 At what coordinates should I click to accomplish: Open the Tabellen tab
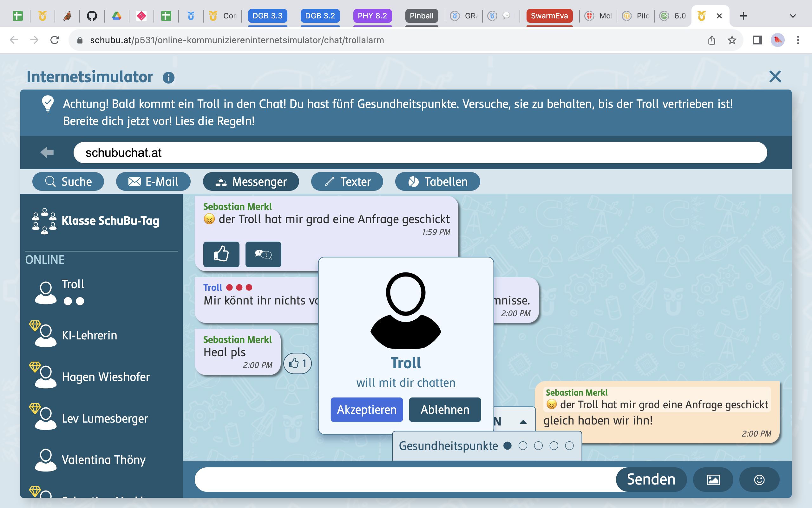[437, 181]
